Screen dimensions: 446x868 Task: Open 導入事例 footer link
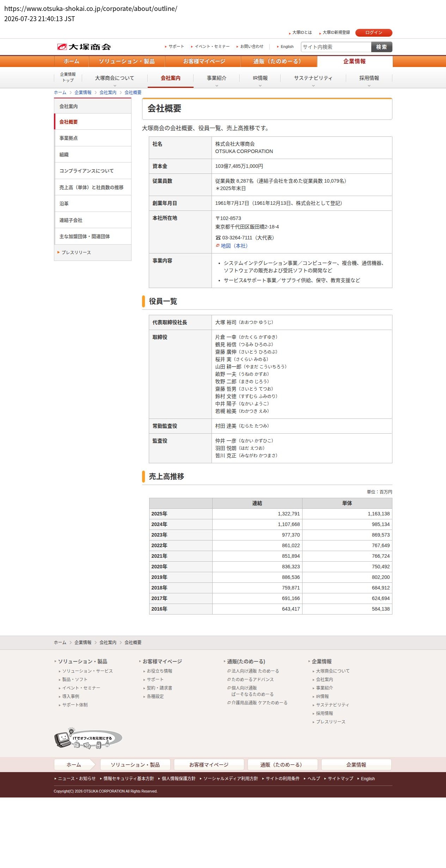tap(71, 696)
